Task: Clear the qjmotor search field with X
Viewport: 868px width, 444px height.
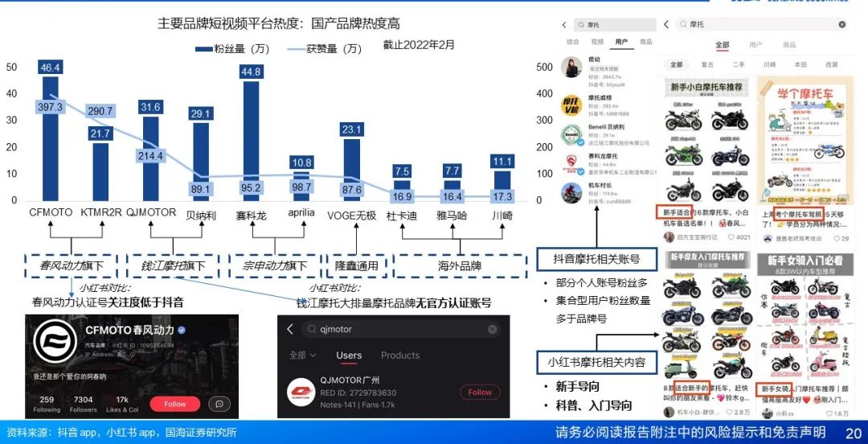Action: point(492,329)
